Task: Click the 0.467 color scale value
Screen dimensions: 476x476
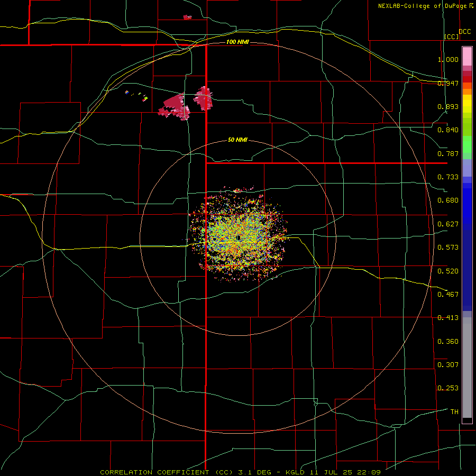Action: coord(448,295)
